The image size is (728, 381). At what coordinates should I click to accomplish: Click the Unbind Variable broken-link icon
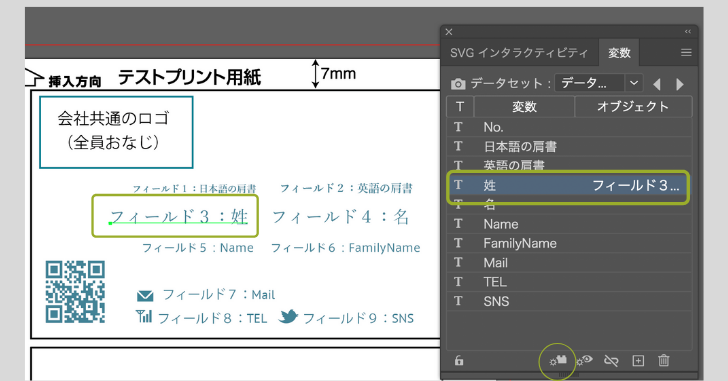pos(611,361)
